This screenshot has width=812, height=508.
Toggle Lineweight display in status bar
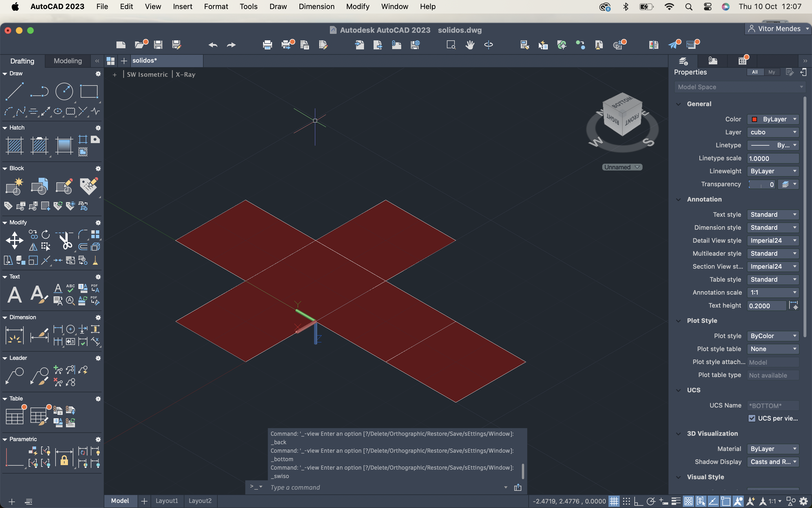pyautogui.click(x=676, y=501)
